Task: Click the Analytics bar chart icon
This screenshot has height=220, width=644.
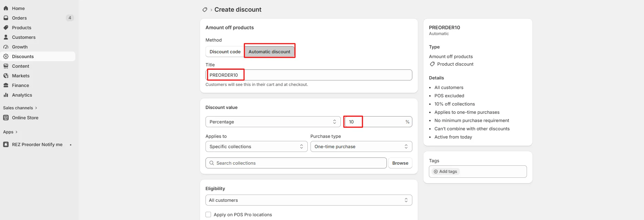Action: pos(6,95)
